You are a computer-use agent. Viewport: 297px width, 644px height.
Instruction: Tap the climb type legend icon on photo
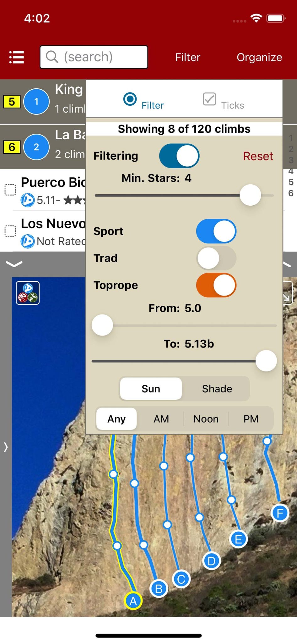pyautogui.click(x=28, y=293)
